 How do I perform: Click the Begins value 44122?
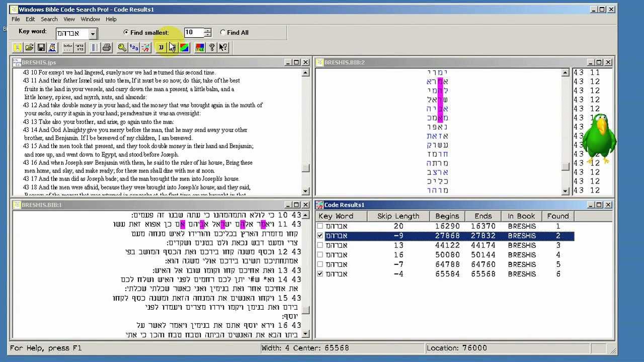447,245
